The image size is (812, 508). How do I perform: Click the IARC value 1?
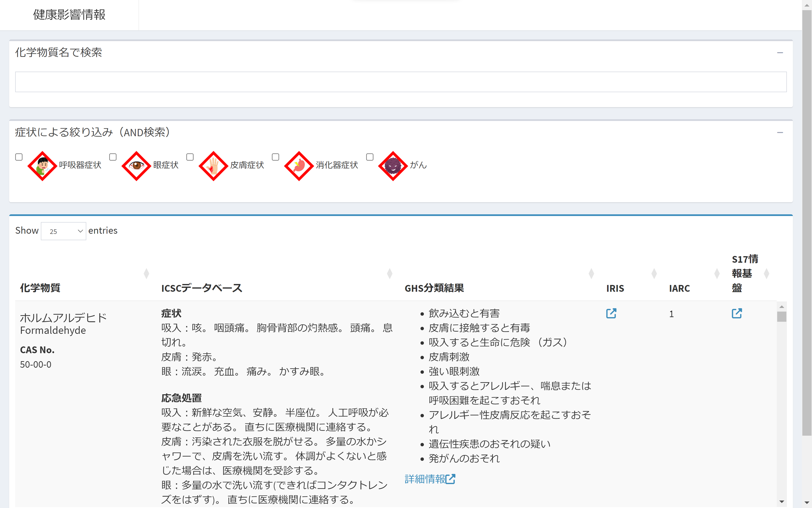(x=671, y=314)
